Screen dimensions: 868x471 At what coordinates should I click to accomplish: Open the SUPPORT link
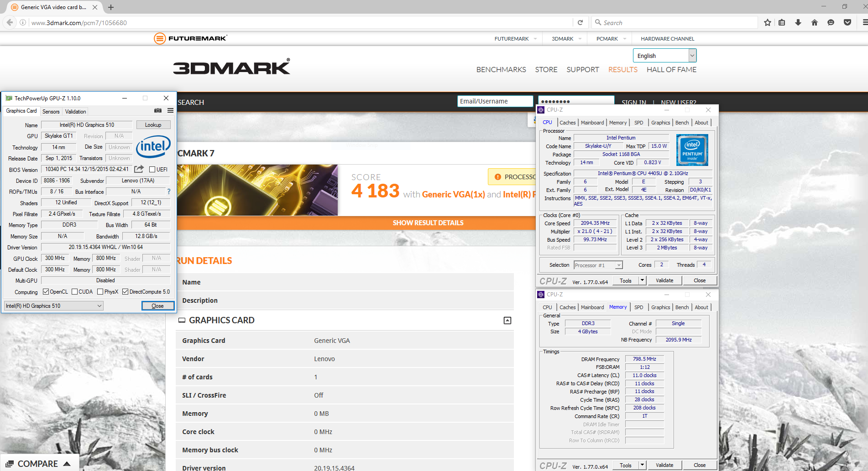coord(583,70)
